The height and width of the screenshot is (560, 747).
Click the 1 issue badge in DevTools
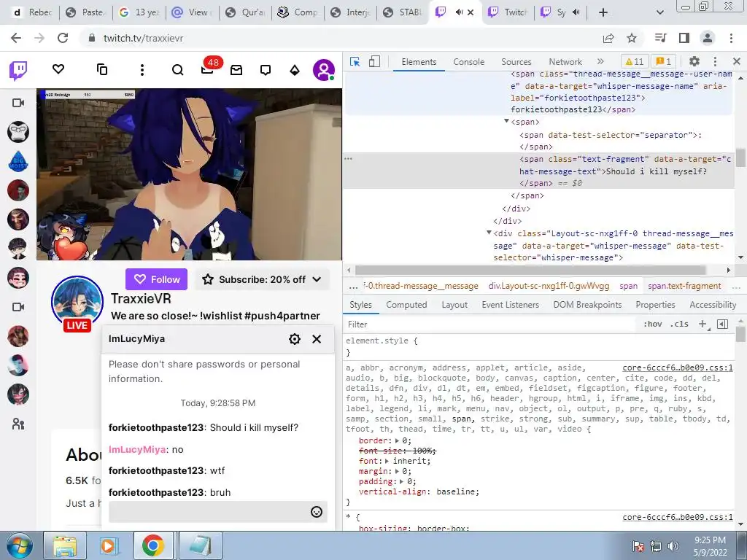pos(664,61)
